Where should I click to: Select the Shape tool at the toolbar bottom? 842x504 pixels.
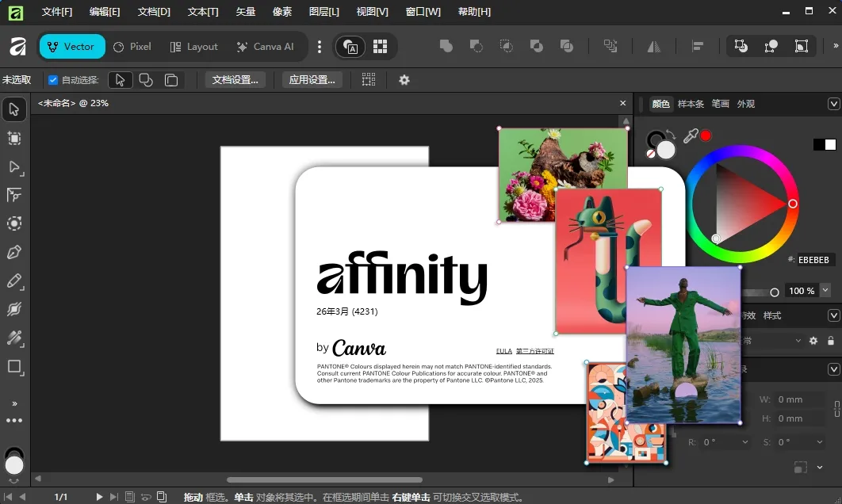tap(13, 367)
